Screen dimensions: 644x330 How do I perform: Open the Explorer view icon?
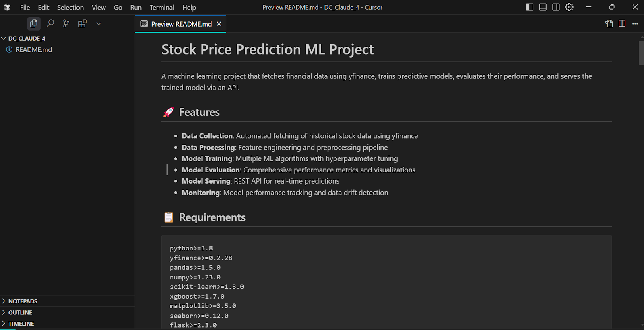coord(34,24)
